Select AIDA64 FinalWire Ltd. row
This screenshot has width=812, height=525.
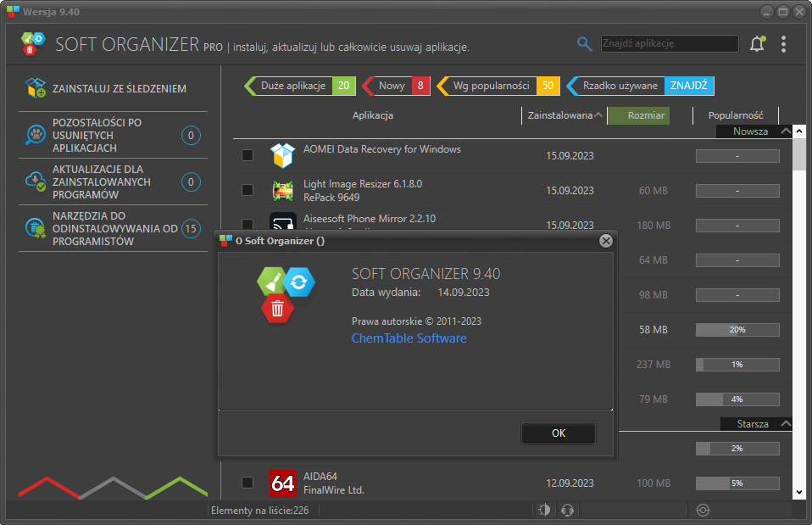(x=512, y=483)
